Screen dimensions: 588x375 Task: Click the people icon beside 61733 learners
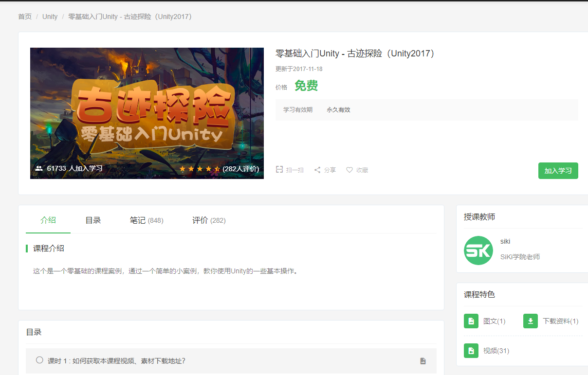(x=39, y=168)
